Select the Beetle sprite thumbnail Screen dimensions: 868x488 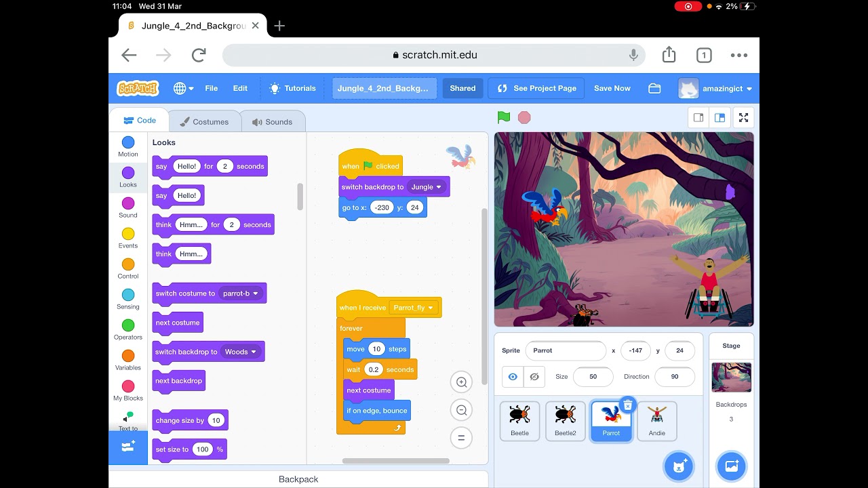click(x=519, y=421)
